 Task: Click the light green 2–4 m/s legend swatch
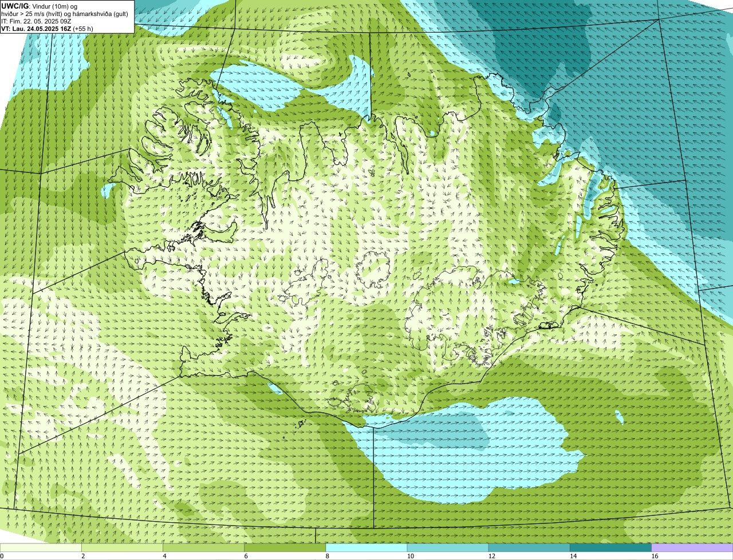pyautogui.click(x=122, y=548)
